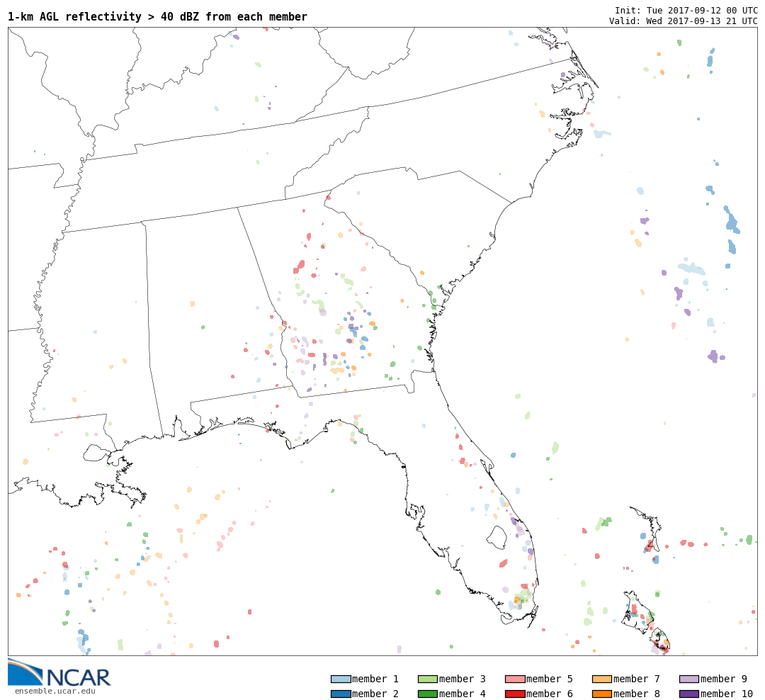Click the member 5 pink legend swatch

[515, 679]
